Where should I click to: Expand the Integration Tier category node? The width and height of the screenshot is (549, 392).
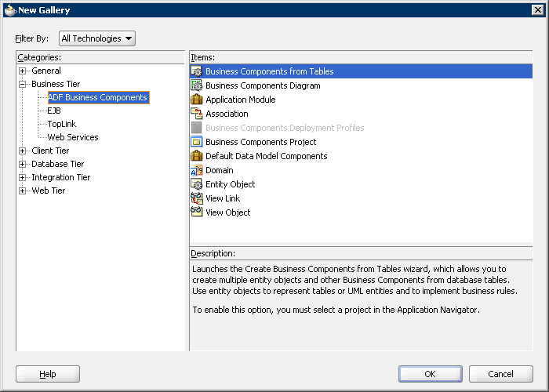coord(23,177)
